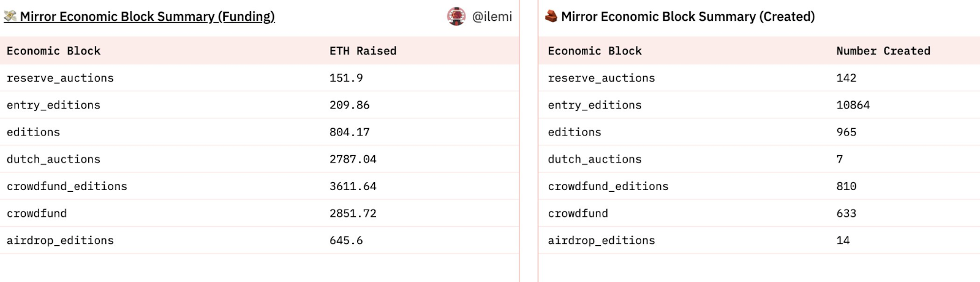Click editions row in Funding table
Screen dimensions: 980x282
(x=33, y=132)
